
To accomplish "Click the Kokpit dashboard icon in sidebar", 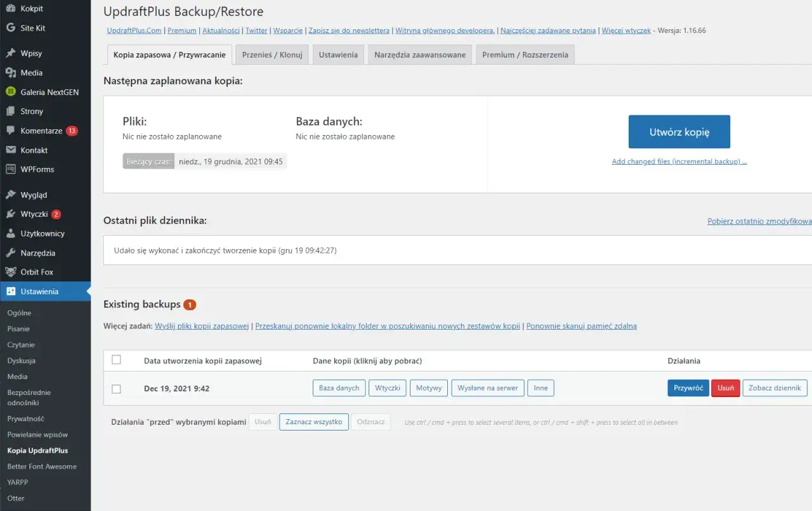I will (10, 9).
